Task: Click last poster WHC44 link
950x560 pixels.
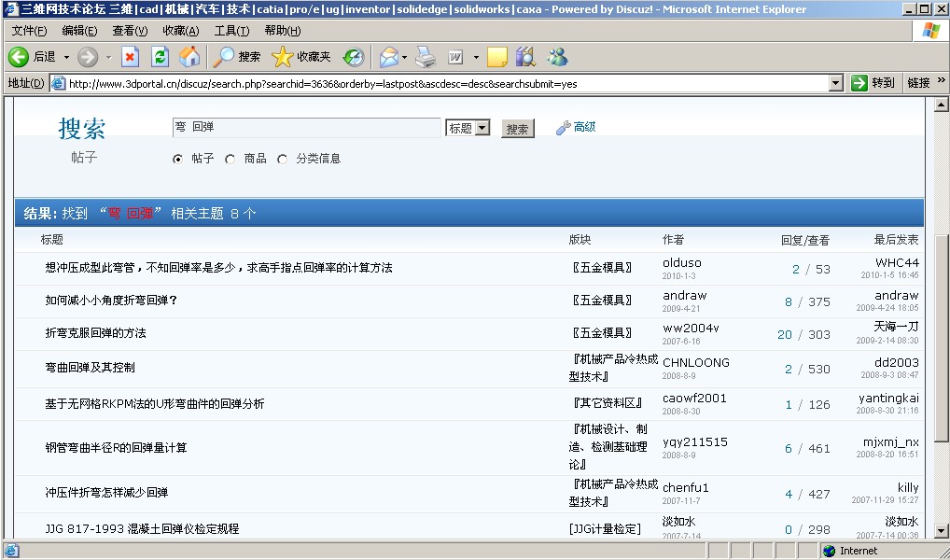Action: 898,262
